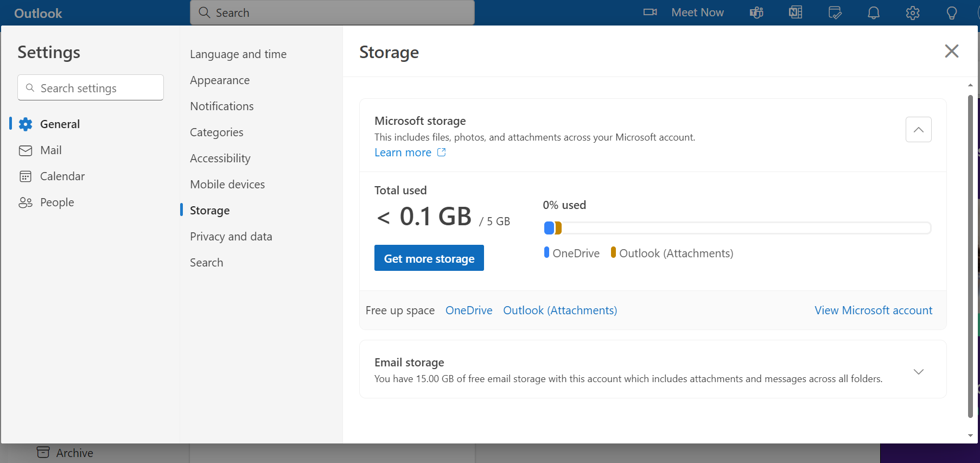
Task: Select the Storage settings item
Action: click(209, 211)
